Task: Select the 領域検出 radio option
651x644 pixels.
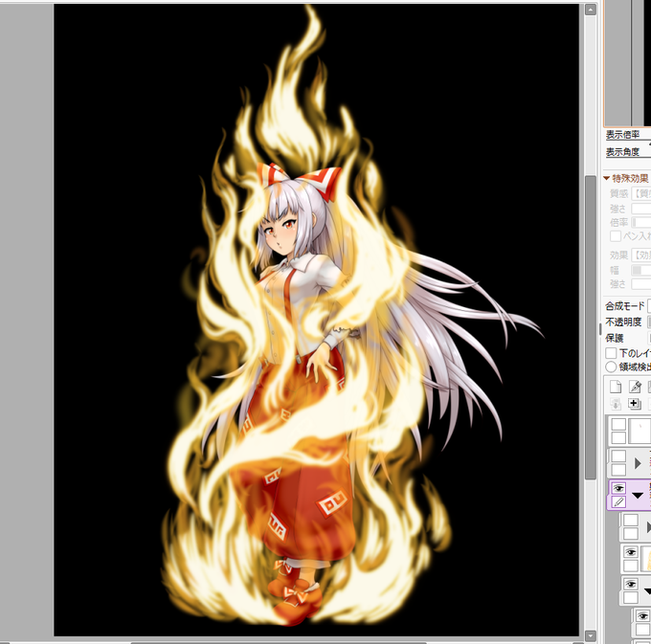Action: (x=611, y=366)
